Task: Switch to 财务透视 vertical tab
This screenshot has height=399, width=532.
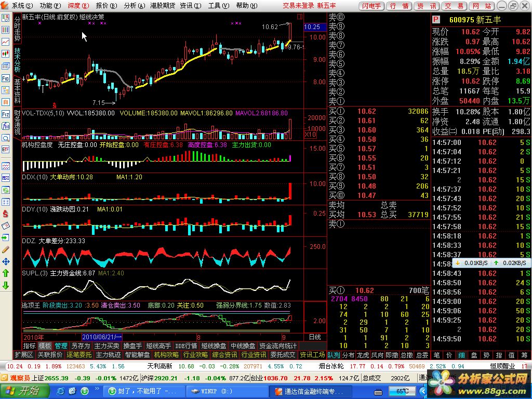Action: [17, 123]
